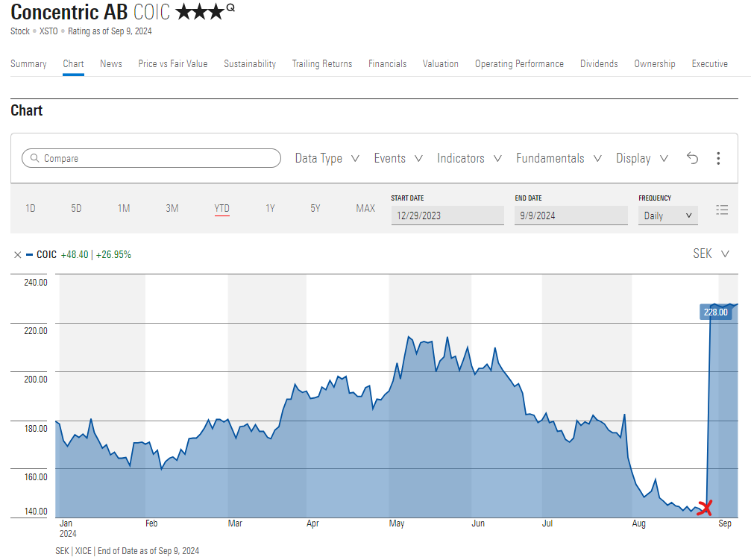Click the Start Date field 12/29/2023

coord(447,215)
